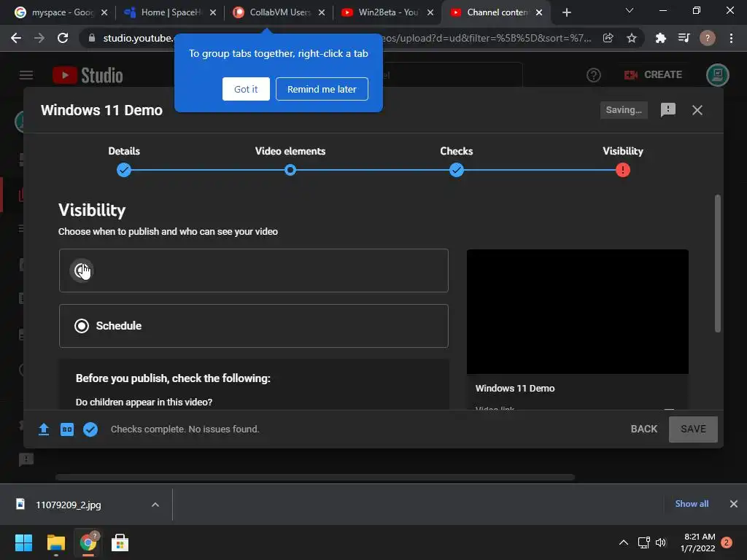This screenshot has width=747, height=560.
Task: Go back in browser history
Action: tap(16, 38)
